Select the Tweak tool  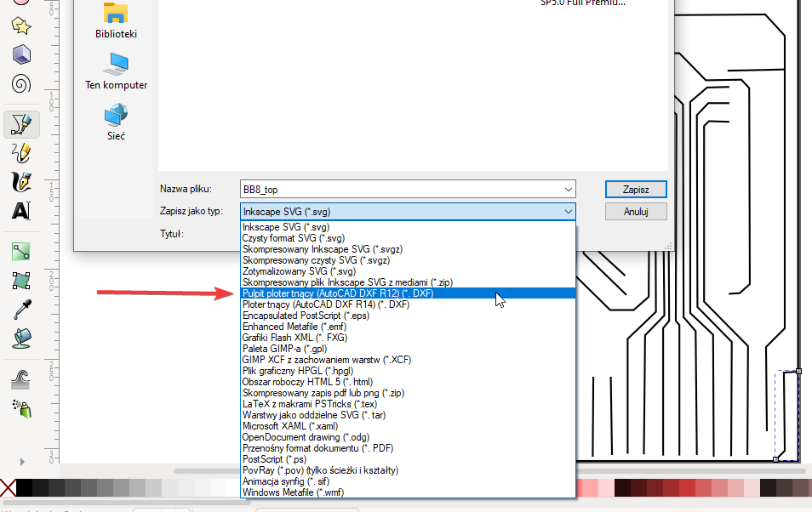click(x=21, y=379)
